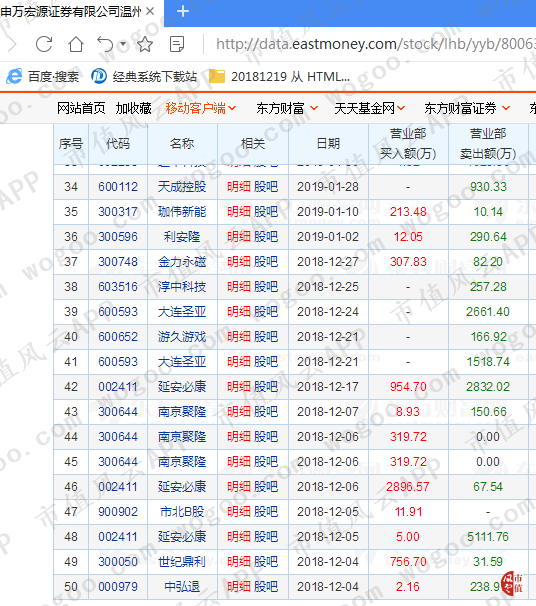Select buy amount 213.48 cell
536x606 pixels.
pyautogui.click(x=408, y=212)
